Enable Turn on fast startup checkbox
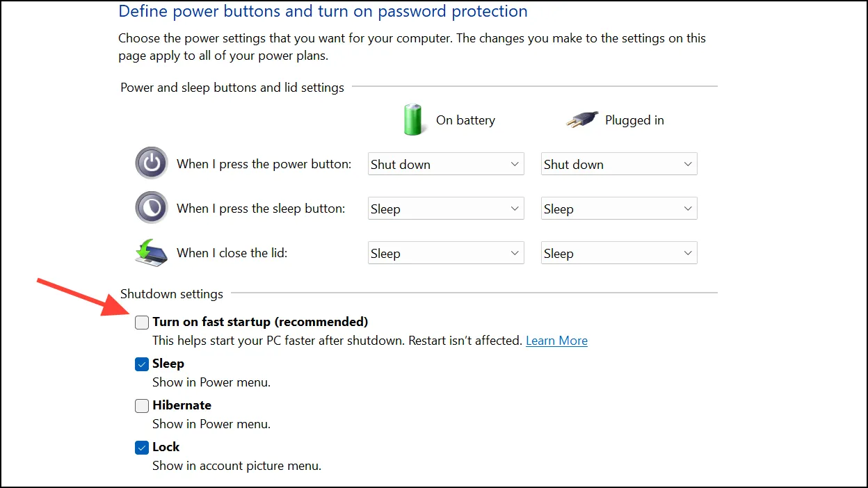 142,322
